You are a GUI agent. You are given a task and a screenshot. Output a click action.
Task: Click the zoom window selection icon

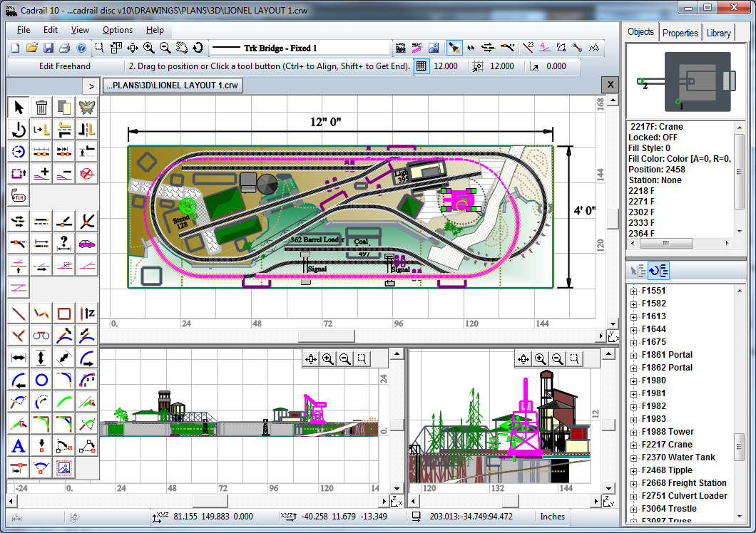(x=99, y=48)
